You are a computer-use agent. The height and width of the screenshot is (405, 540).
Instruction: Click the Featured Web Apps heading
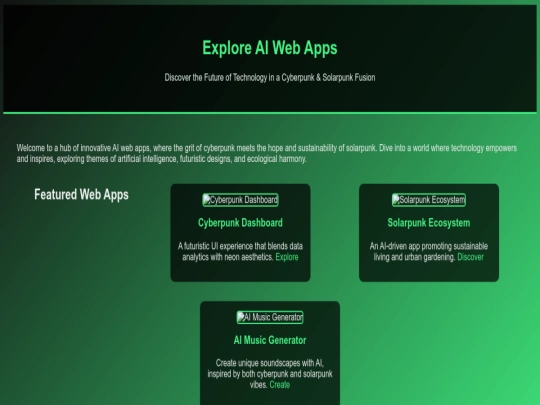pyautogui.click(x=81, y=195)
